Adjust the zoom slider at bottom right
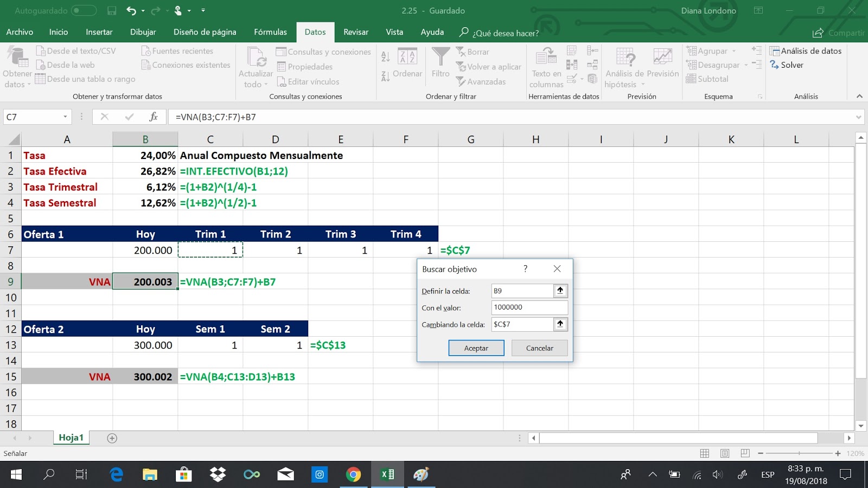Viewport: 868px width, 488px height. [800, 453]
